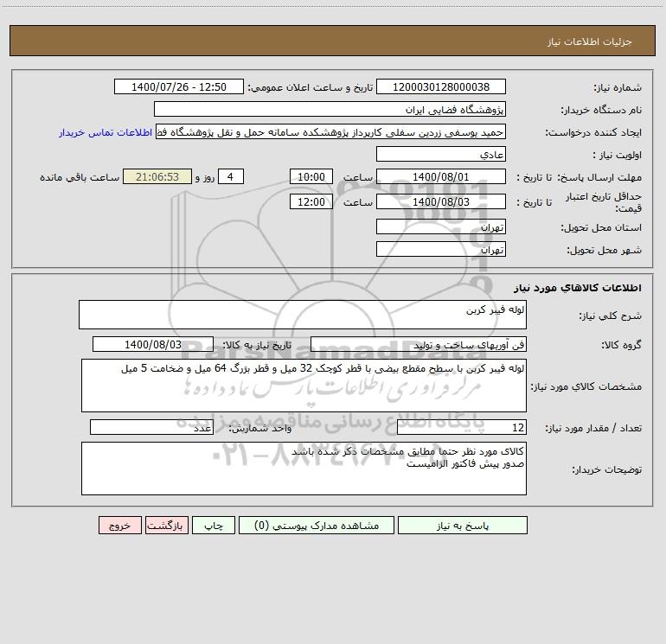The height and width of the screenshot is (644, 666).
Task: Click the label شماره نیاز
Action: click(x=618, y=88)
